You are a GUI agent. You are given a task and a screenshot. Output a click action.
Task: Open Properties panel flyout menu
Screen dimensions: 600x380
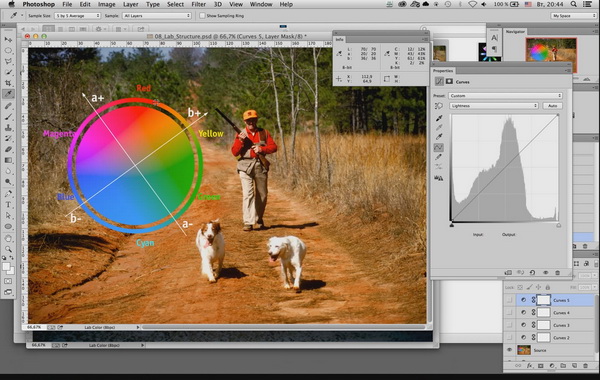[x=567, y=70]
